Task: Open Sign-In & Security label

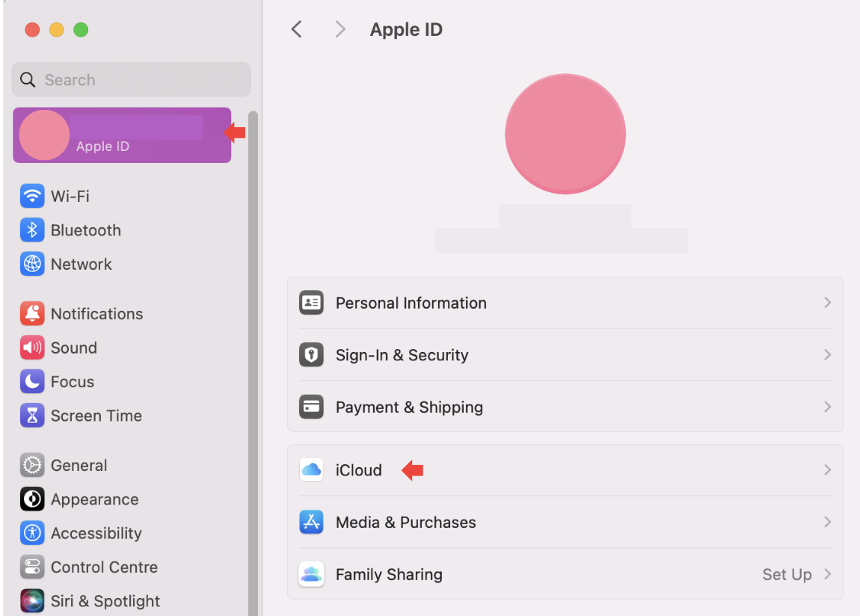Action: point(402,355)
